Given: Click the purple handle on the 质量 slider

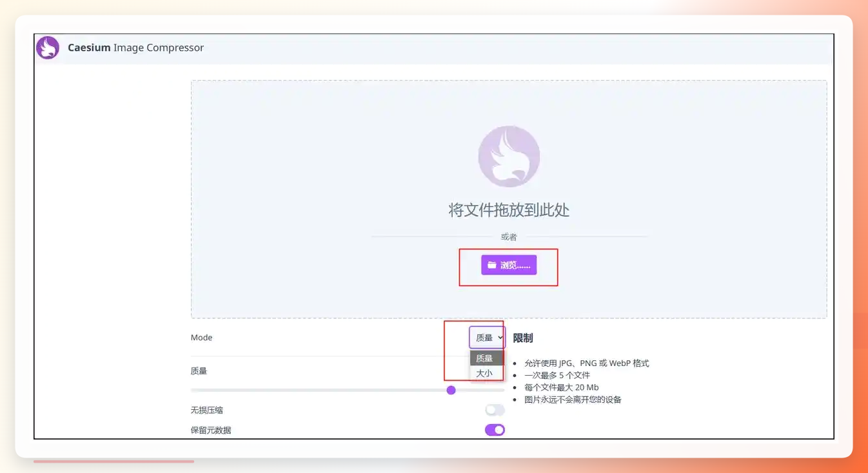Looking at the screenshot, I should 451,390.
